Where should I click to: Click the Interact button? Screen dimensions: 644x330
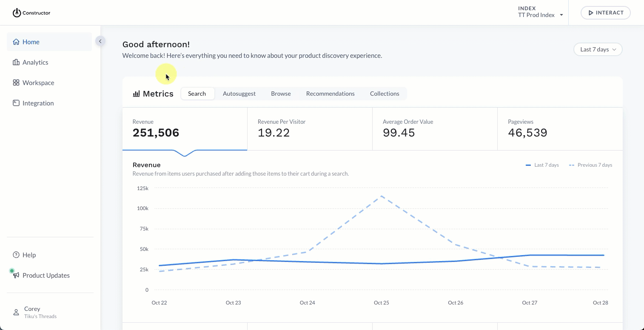(x=606, y=13)
